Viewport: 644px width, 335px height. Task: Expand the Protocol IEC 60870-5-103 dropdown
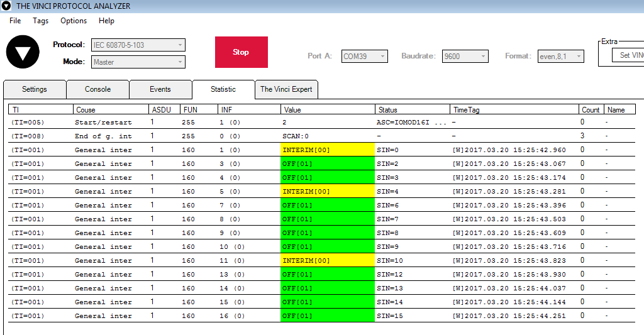pyautogui.click(x=138, y=45)
